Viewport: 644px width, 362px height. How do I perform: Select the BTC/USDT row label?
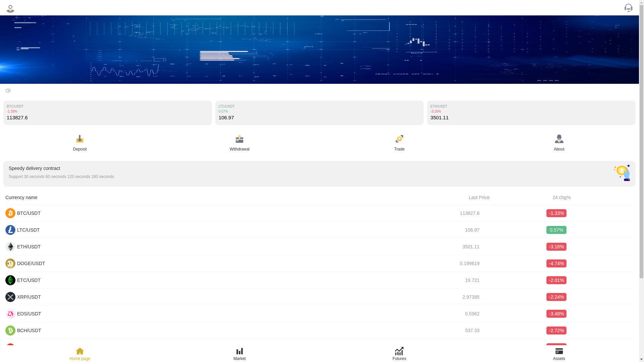[x=29, y=213]
